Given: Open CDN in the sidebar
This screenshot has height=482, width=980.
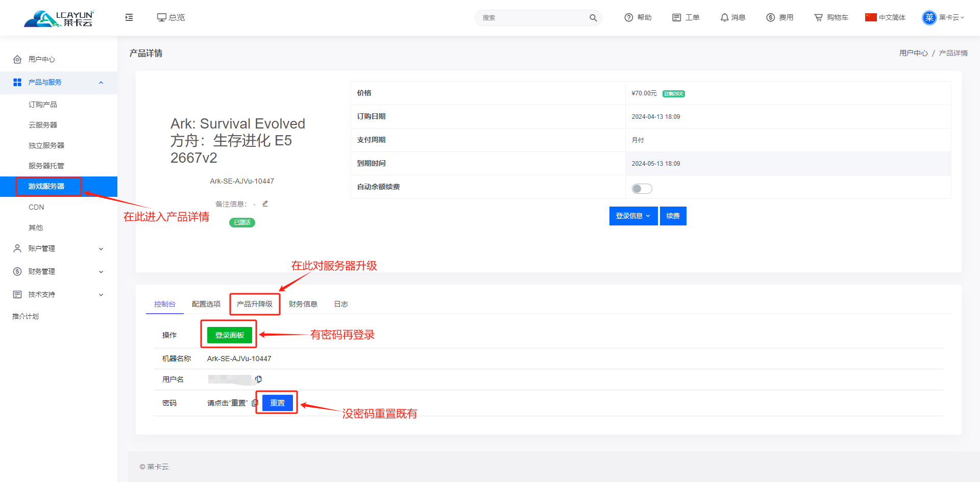Looking at the screenshot, I should 36,207.
